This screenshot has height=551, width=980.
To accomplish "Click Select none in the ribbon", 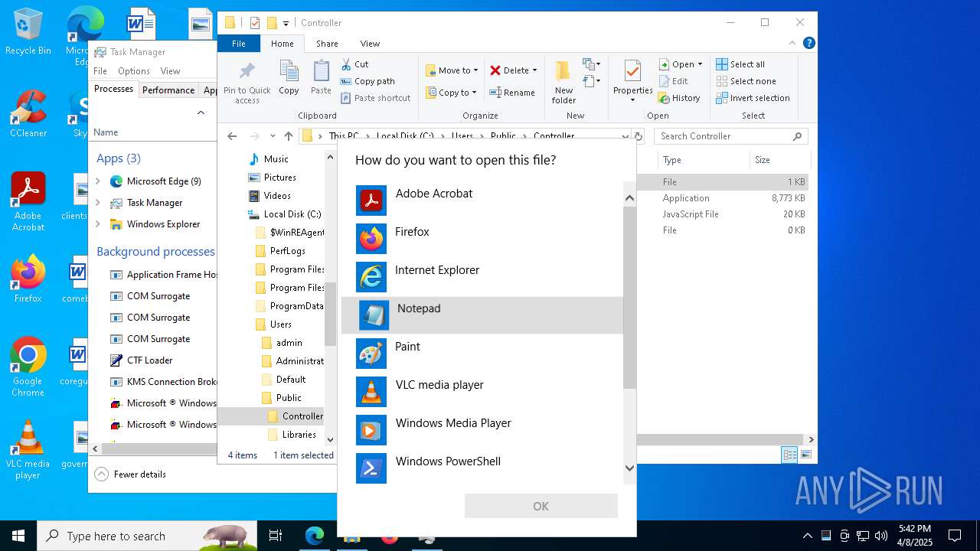I will click(746, 81).
